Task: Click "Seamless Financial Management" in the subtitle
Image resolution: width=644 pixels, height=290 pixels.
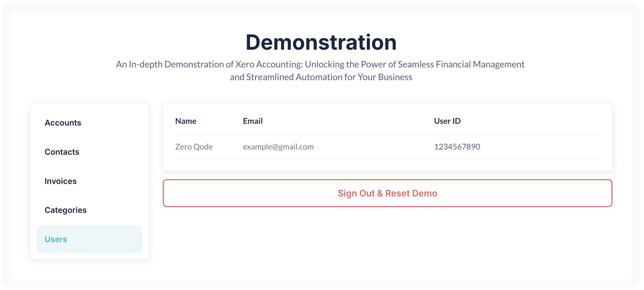Action: pyautogui.click(x=461, y=64)
